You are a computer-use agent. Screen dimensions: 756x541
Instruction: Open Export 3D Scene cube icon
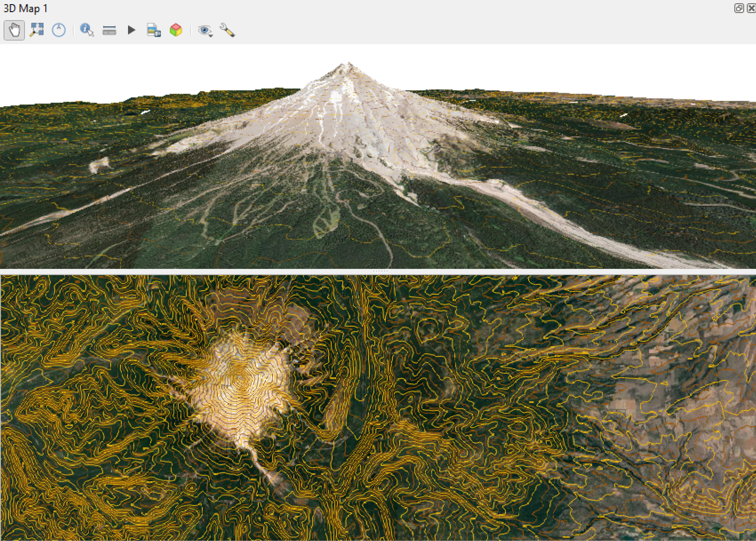[x=176, y=30]
